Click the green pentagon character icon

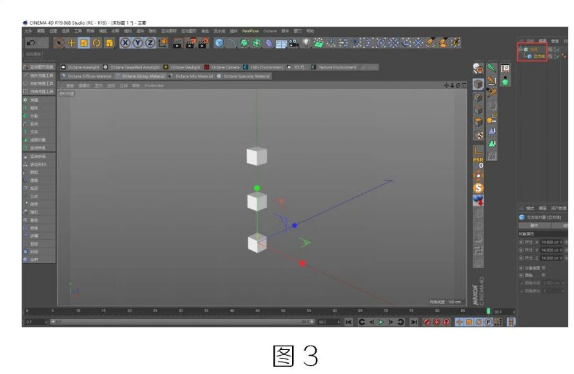[505, 81]
